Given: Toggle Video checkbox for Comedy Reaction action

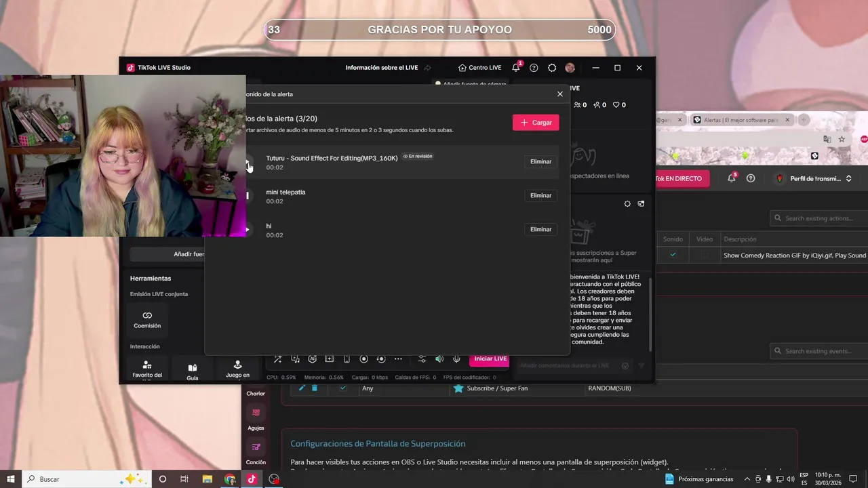Looking at the screenshot, I should coord(705,256).
